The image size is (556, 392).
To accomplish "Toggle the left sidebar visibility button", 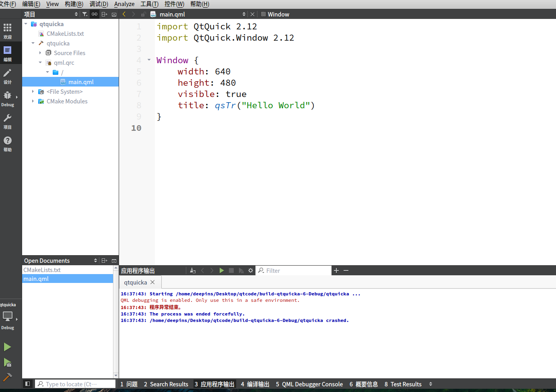I will click(27, 384).
